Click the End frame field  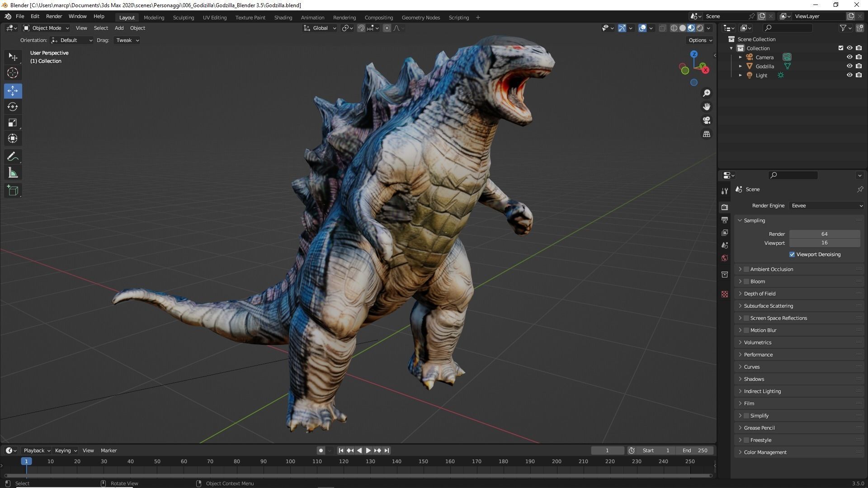(695, 450)
